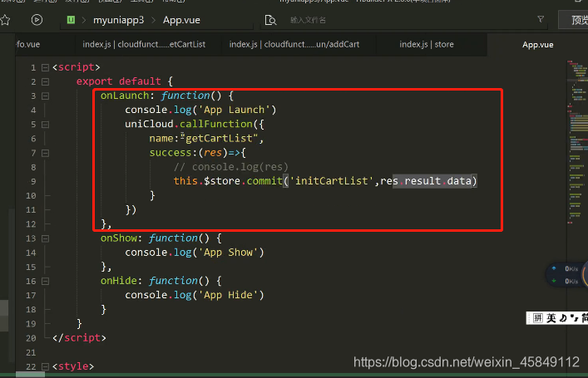
Task: Collapse the export default block at line 2
Action: pos(45,81)
